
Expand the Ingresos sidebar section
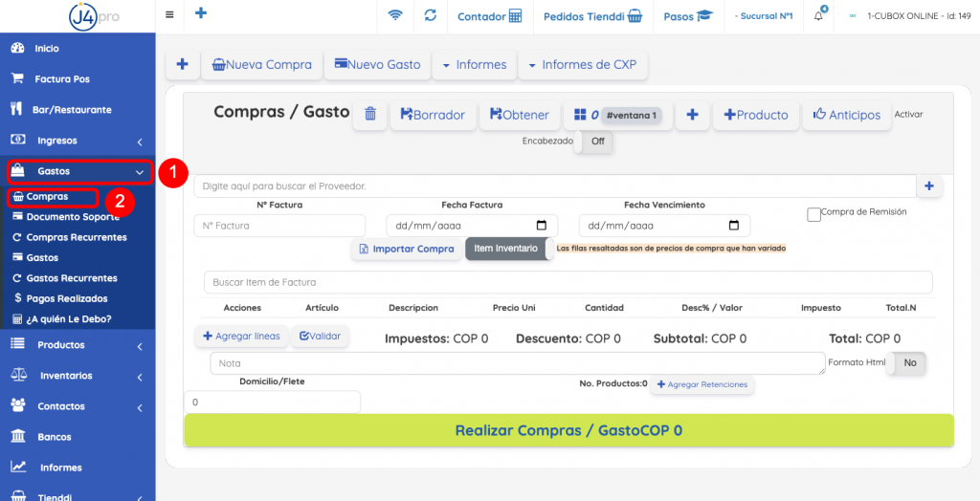click(78, 141)
